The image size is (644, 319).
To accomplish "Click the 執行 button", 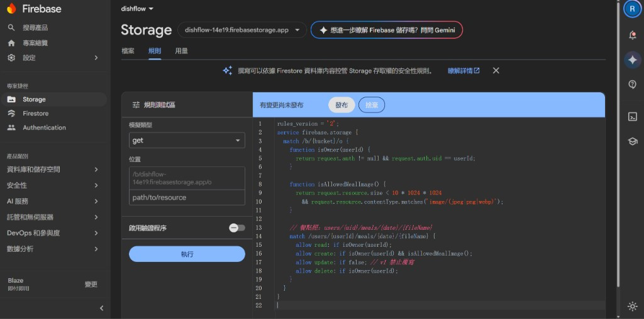I will (187, 254).
